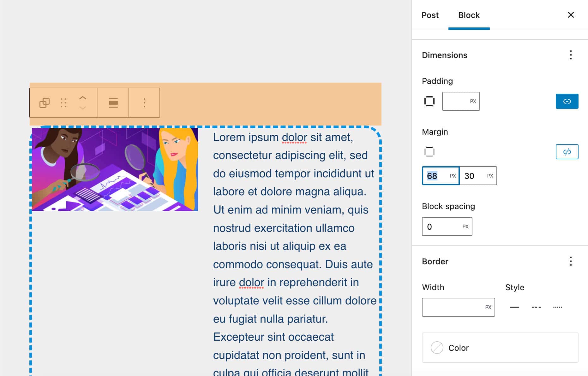588x376 pixels.
Task: Close the settings sidebar
Action: [x=571, y=15]
